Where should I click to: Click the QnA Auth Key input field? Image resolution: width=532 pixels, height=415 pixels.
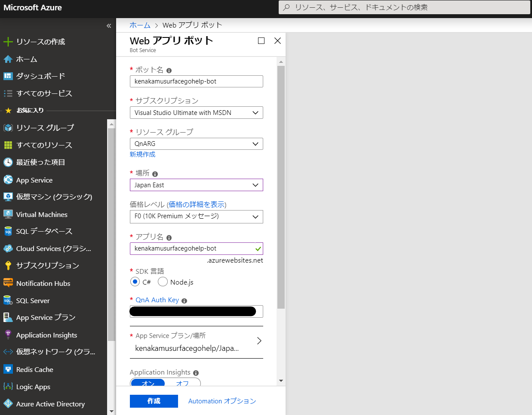coord(197,311)
